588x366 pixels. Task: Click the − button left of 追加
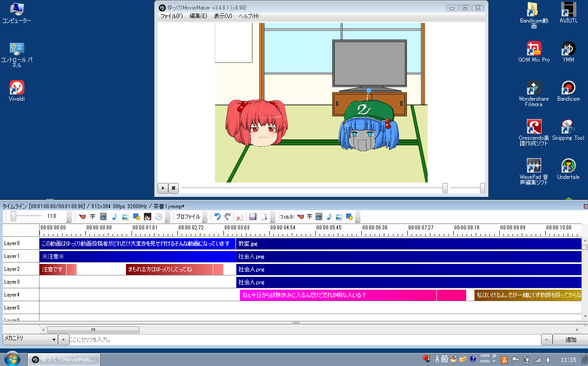point(547,340)
